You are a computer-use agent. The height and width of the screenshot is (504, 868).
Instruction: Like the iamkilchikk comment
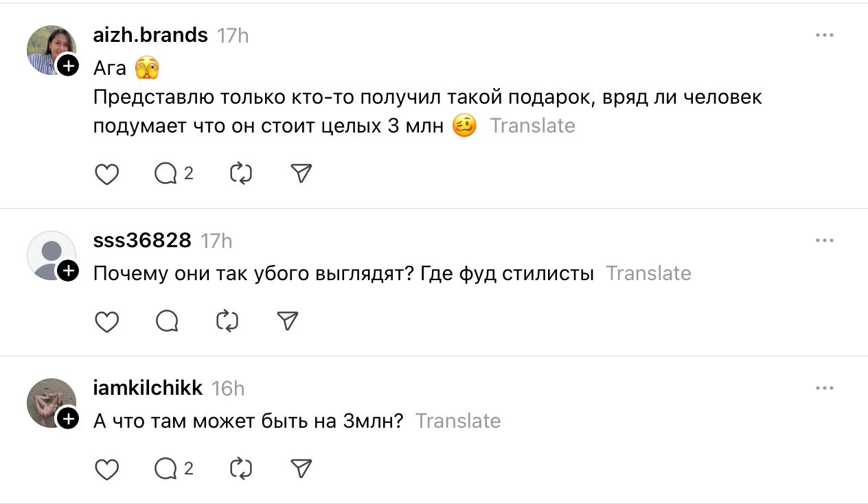[x=106, y=469]
